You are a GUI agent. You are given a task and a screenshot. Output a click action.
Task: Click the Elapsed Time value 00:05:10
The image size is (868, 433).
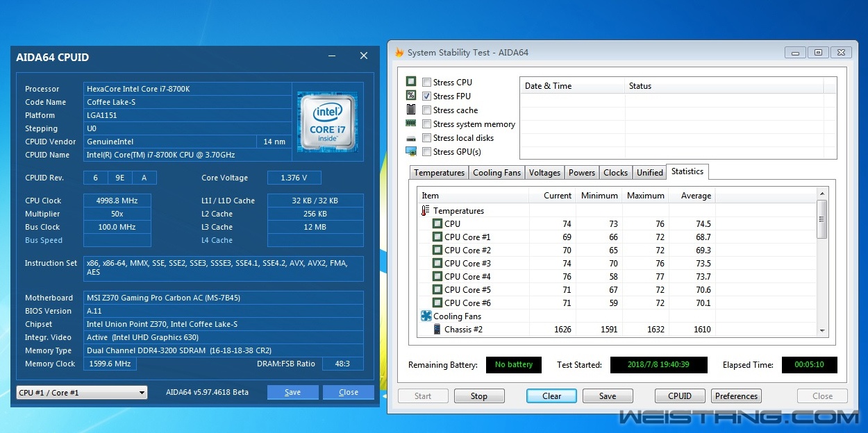(x=809, y=364)
